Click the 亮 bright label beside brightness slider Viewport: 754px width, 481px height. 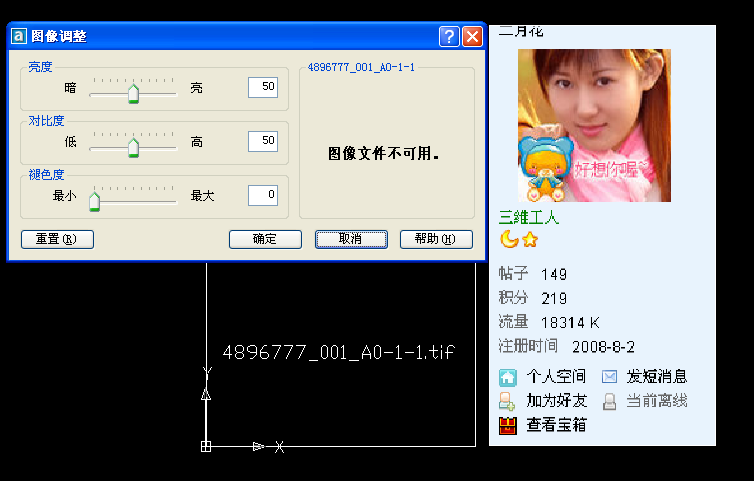click(196, 88)
